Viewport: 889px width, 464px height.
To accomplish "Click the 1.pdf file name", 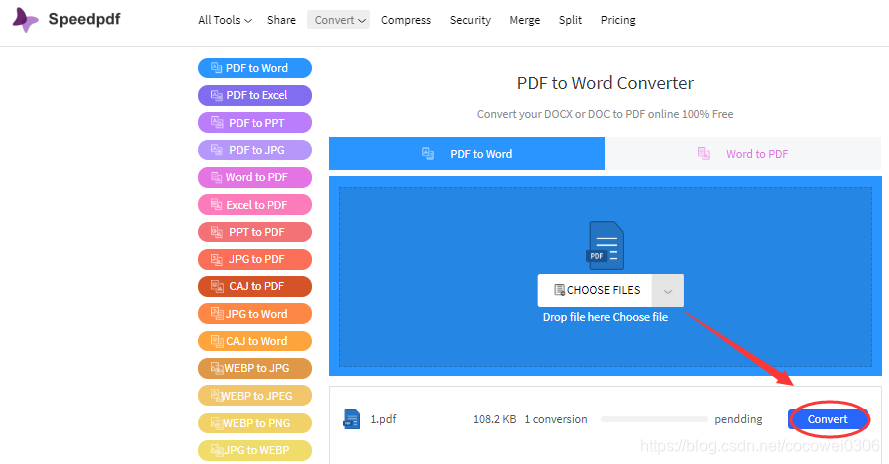I will pyautogui.click(x=383, y=419).
